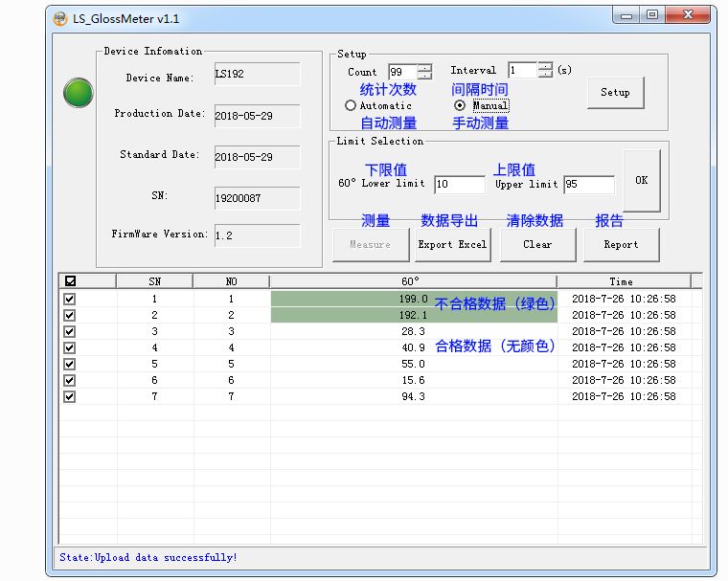
Task: Click the LS_GlossMeter app icon in title bar
Action: 59,18
